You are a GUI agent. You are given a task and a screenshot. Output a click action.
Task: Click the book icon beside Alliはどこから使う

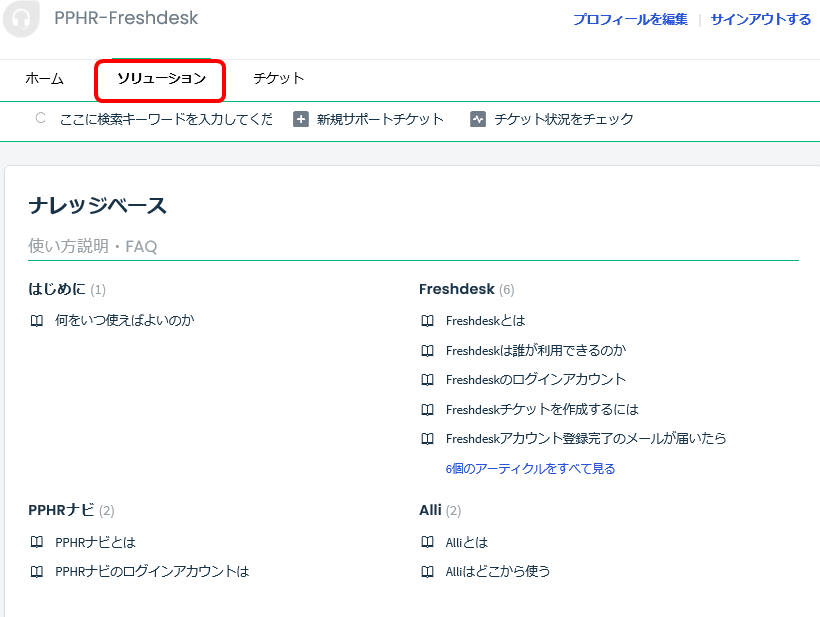point(427,572)
